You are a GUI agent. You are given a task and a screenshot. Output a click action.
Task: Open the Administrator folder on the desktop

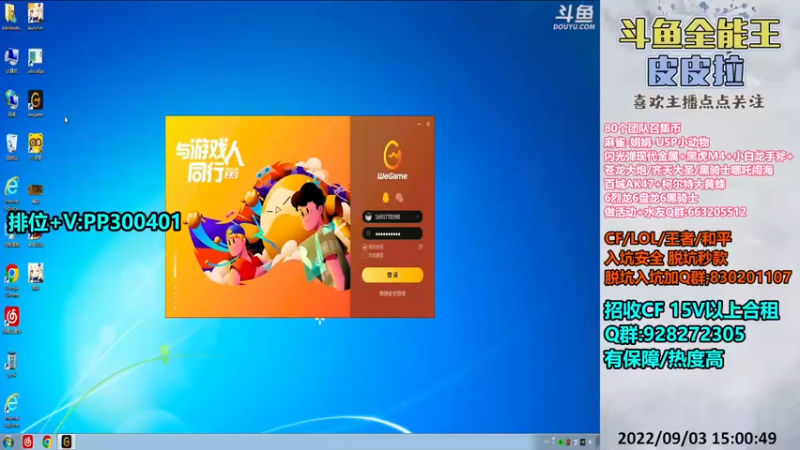[11, 15]
